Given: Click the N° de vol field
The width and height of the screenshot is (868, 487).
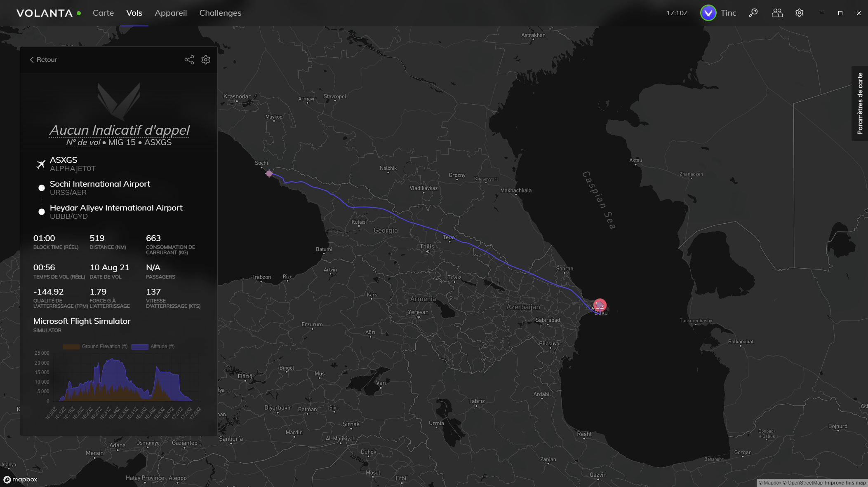Looking at the screenshot, I should point(83,142).
